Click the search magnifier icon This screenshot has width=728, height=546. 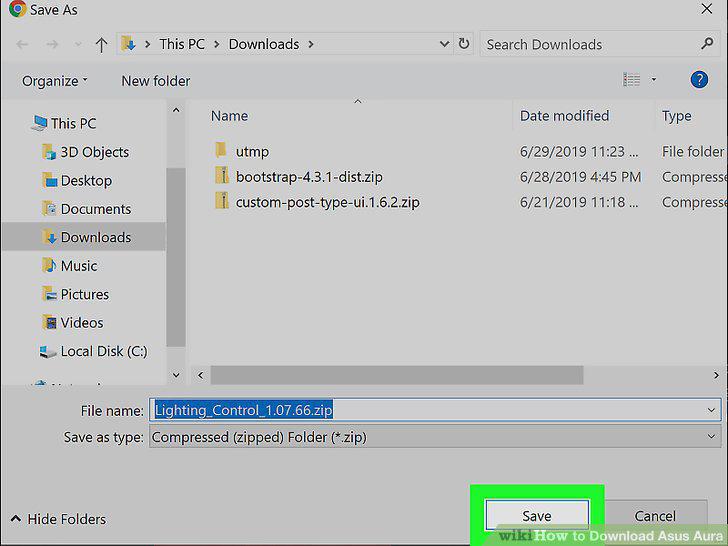707,44
